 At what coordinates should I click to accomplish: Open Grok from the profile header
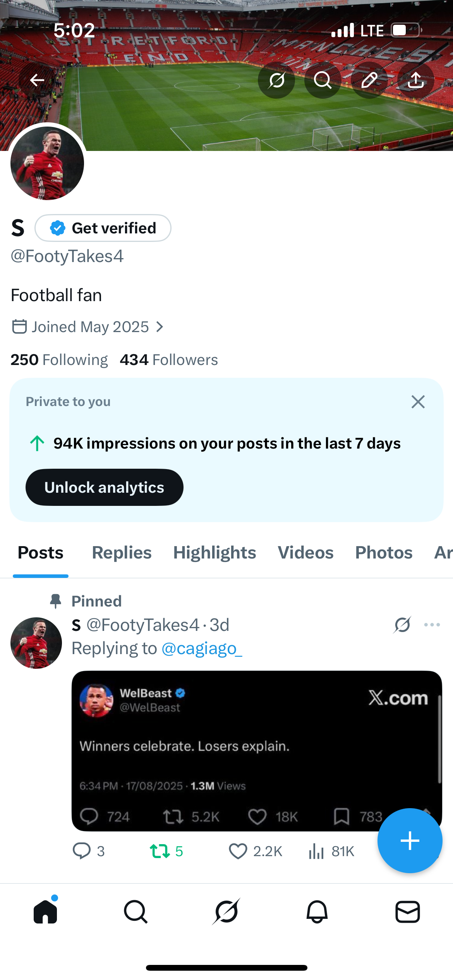tap(276, 80)
